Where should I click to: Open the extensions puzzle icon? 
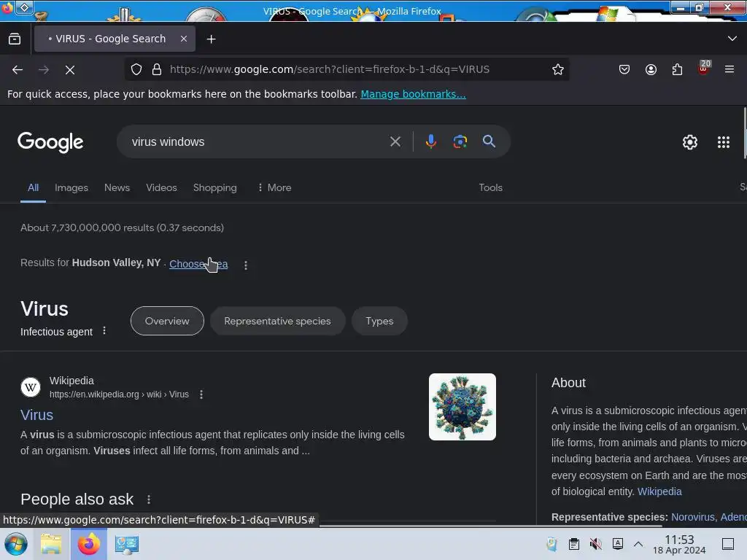[678, 69]
